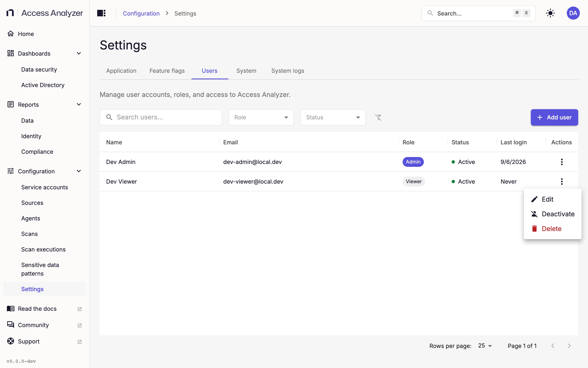The height and width of the screenshot is (368, 588).
Task: Collapse the Reports section chevron
Action: point(79,104)
